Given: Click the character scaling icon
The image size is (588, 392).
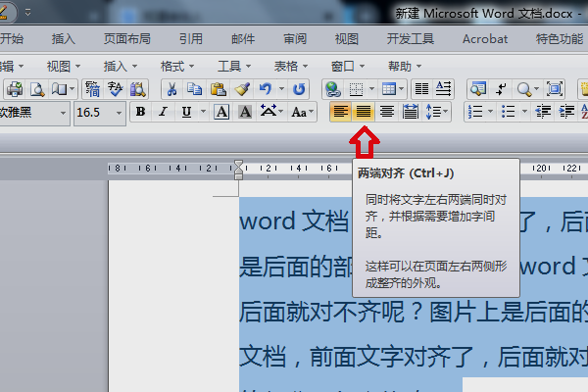Looking at the screenshot, I should 269,112.
